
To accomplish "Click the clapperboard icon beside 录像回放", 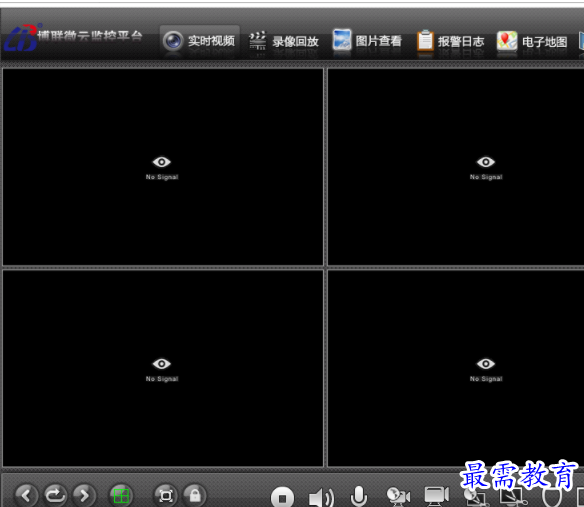I will point(257,40).
